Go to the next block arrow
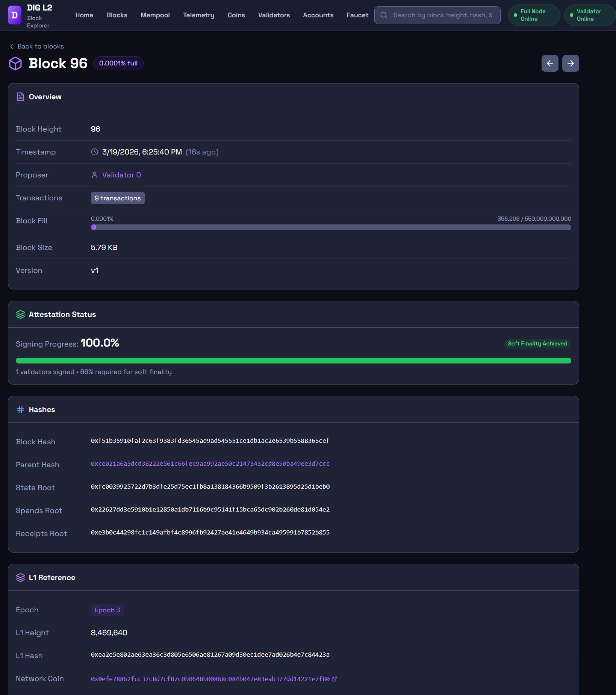Viewport: 616px width, 695px height. 570,63
